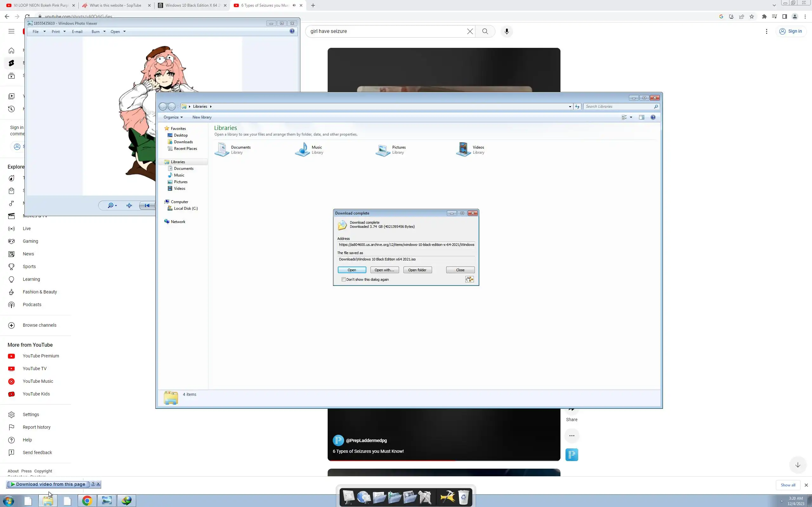Screen dimensions: 812x507
Task: Select Local Disk (C:) in navigation tree
Action: click(x=186, y=209)
